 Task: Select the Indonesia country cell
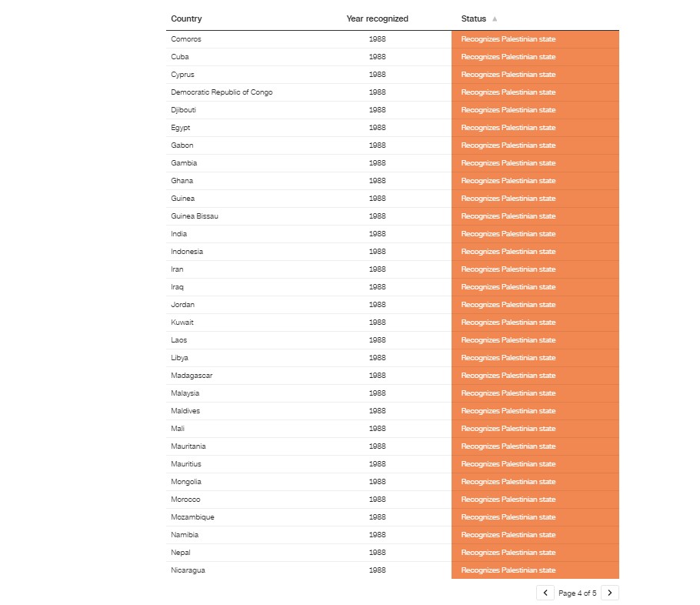(187, 252)
